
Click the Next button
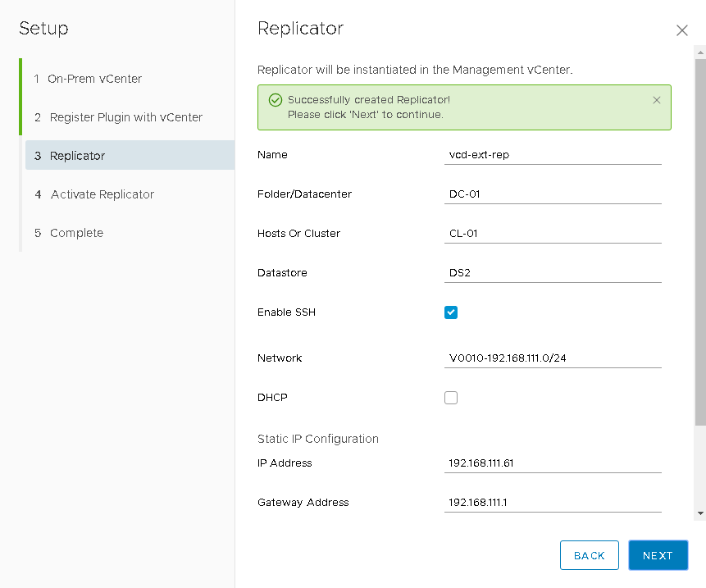tap(658, 555)
